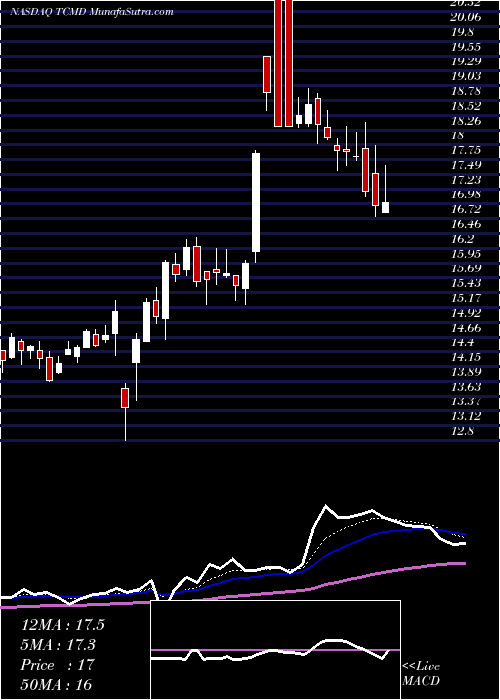The height and width of the screenshot is (700, 500).
Task: Open the MACD inset chart
Action: (x=275, y=650)
